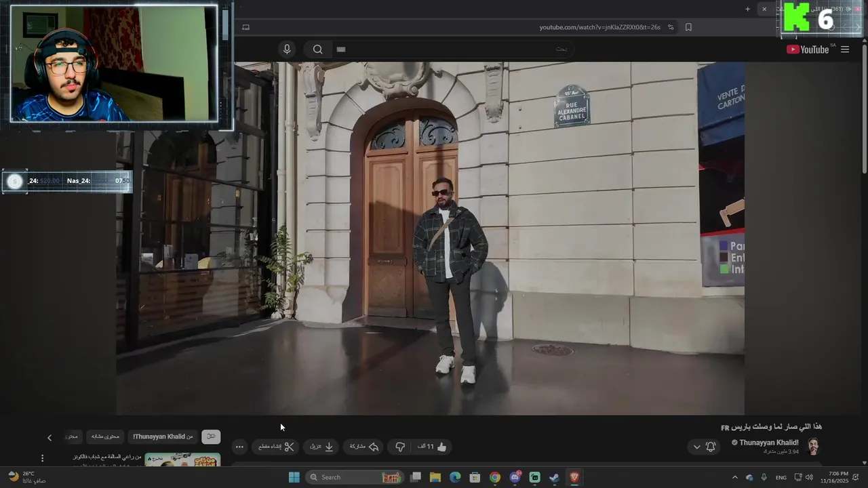Share the video using the share button
Image resolution: width=868 pixels, height=488 pixels.
[x=364, y=447]
